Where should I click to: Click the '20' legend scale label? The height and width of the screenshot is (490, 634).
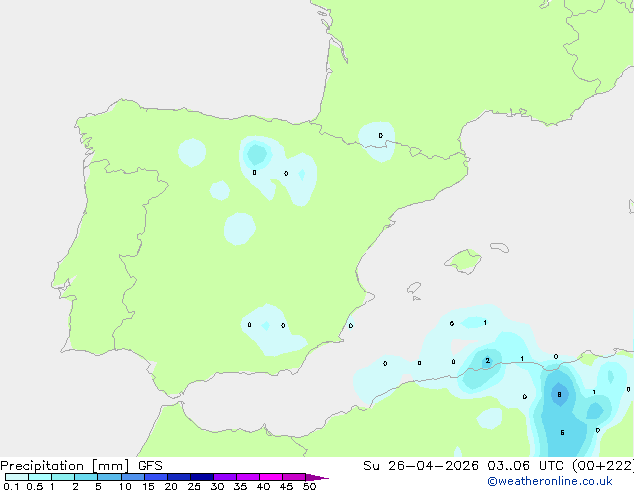[171, 486]
